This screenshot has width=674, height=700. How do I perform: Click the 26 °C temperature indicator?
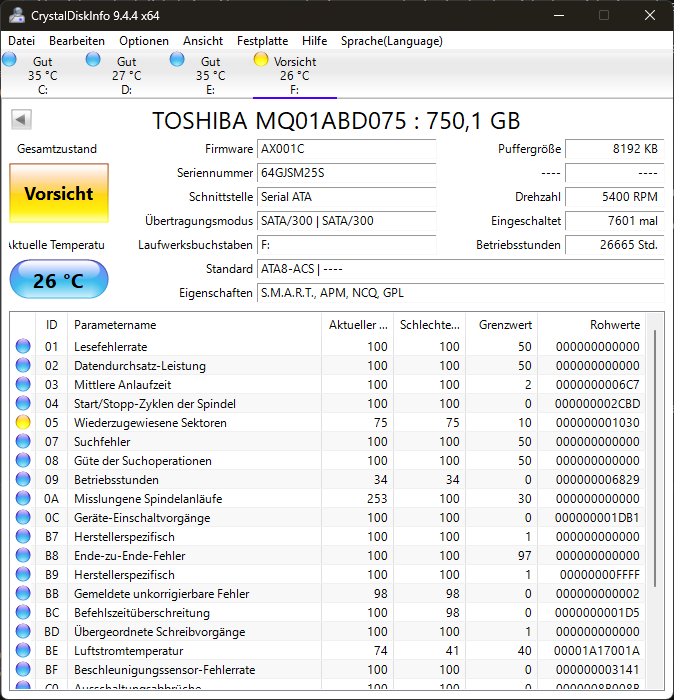[59, 279]
